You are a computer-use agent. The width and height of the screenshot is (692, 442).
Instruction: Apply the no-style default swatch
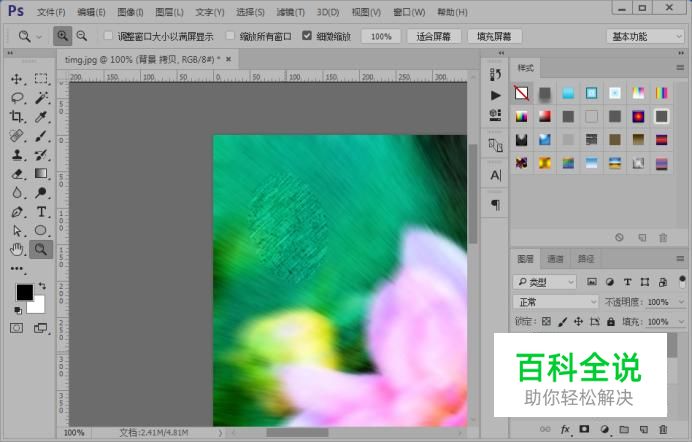(521, 93)
